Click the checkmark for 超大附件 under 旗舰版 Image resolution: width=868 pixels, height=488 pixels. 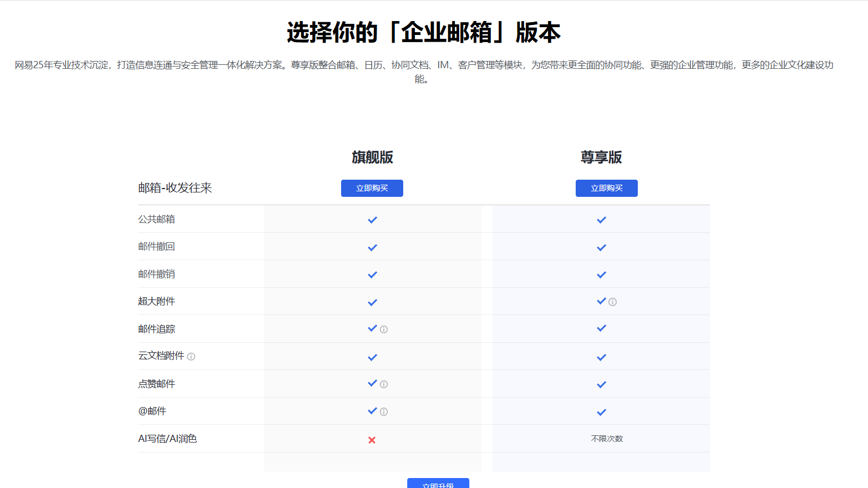pyautogui.click(x=372, y=302)
